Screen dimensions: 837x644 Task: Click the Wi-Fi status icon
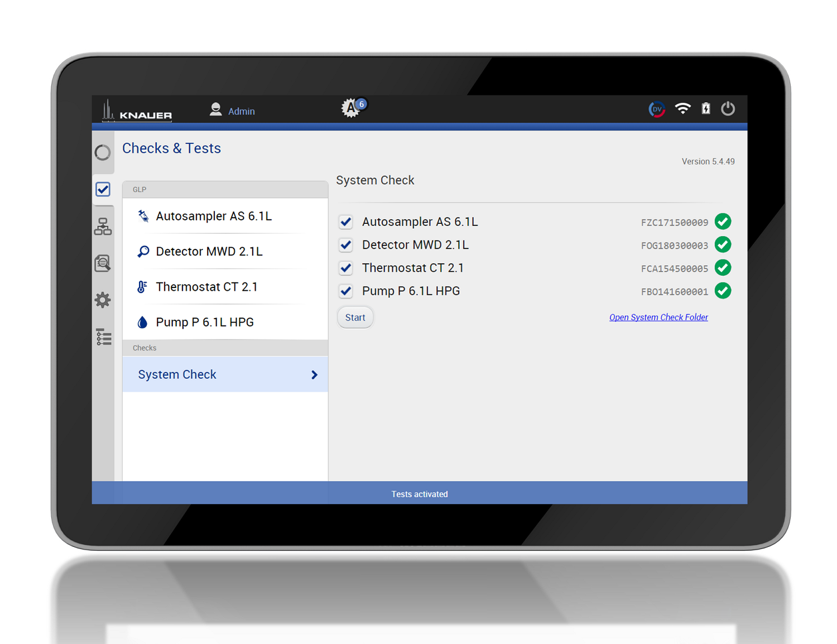682,109
